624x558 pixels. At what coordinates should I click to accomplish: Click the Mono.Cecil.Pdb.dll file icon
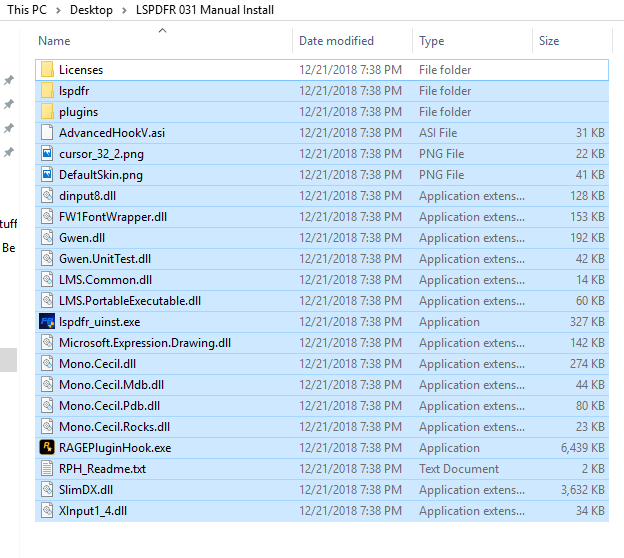click(47, 406)
